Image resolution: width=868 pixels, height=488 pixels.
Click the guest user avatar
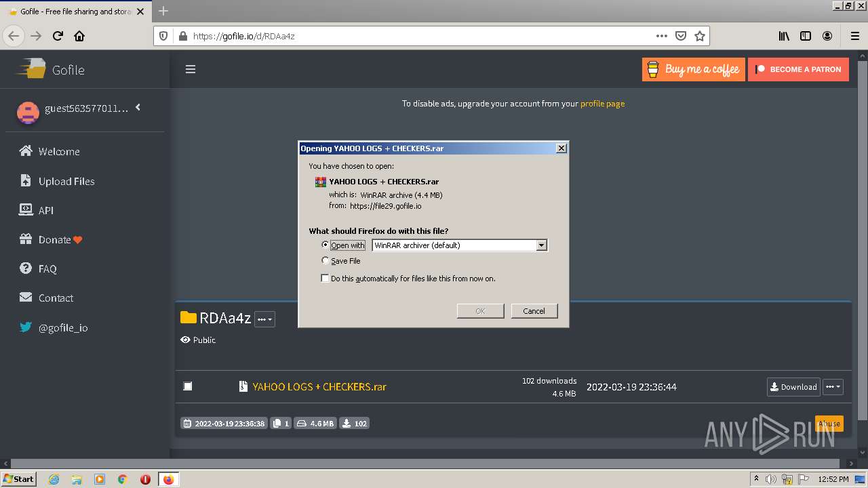pyautogui.click(x=28, y=113)
